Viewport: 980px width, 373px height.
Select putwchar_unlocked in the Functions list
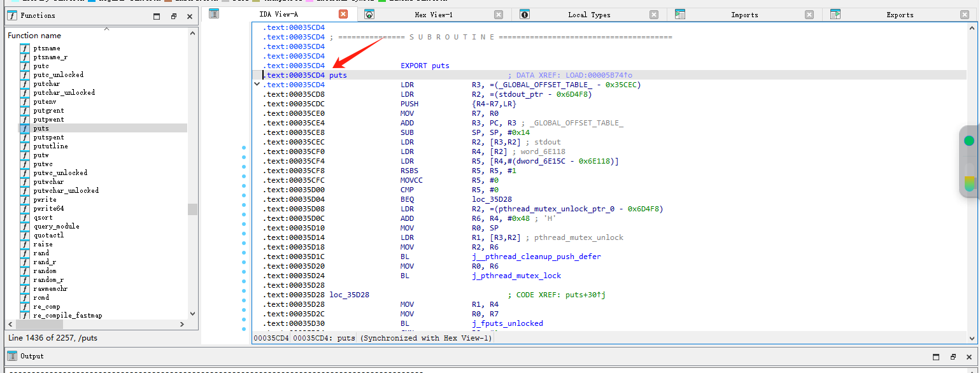(66, 191)
